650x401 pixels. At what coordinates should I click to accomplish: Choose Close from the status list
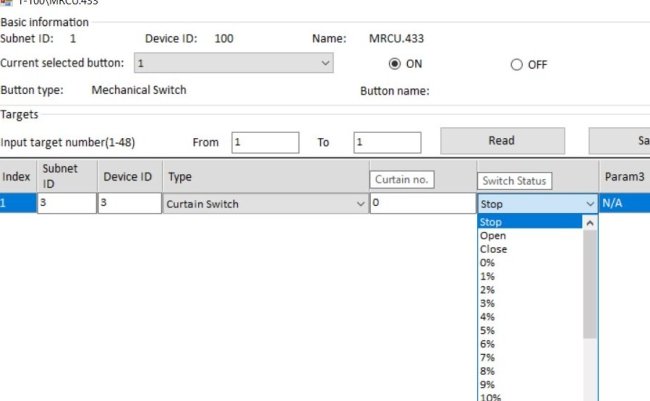[x=493, y=249]
